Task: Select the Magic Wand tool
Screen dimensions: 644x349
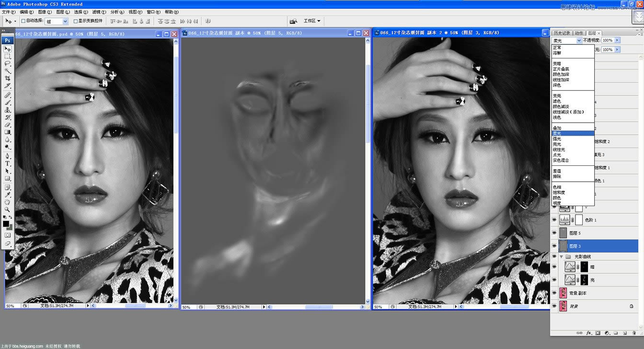Action: (x=8, y=70)
